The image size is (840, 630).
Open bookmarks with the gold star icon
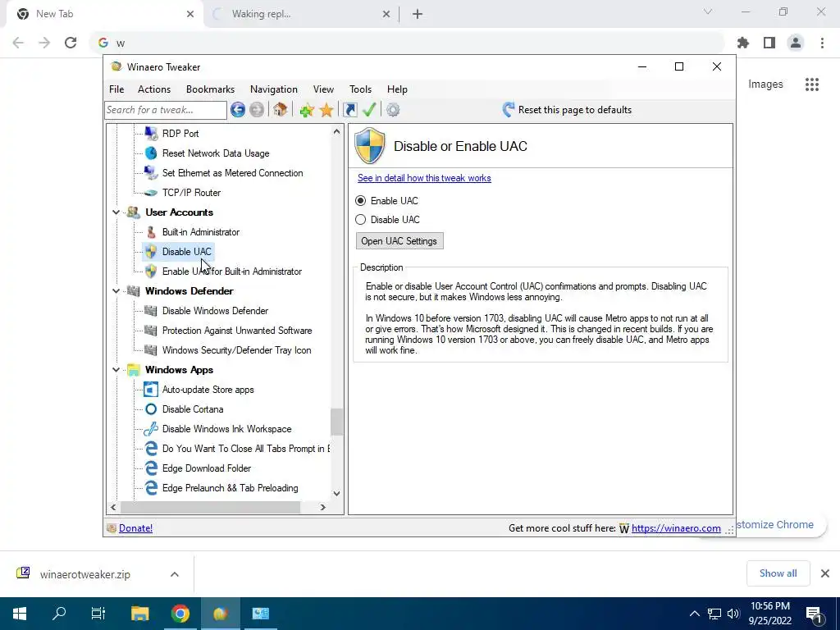point(326,110)
